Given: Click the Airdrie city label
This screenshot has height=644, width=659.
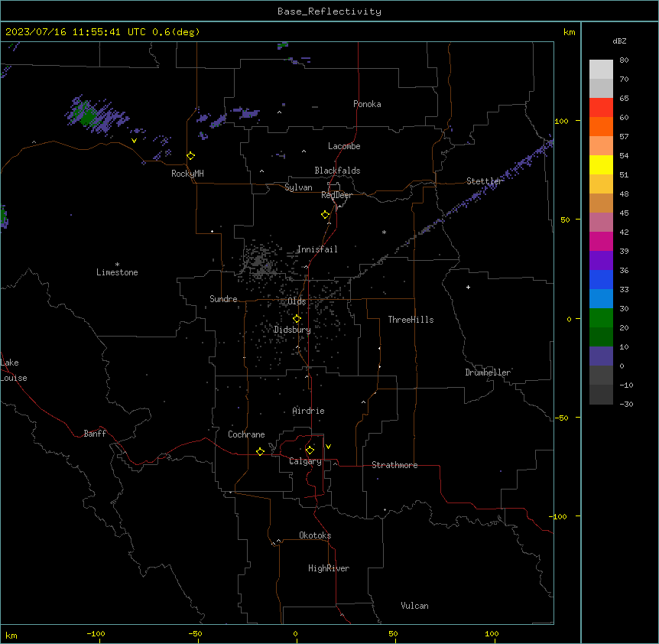Looking at the screenshot, I should tap(309, 411).
